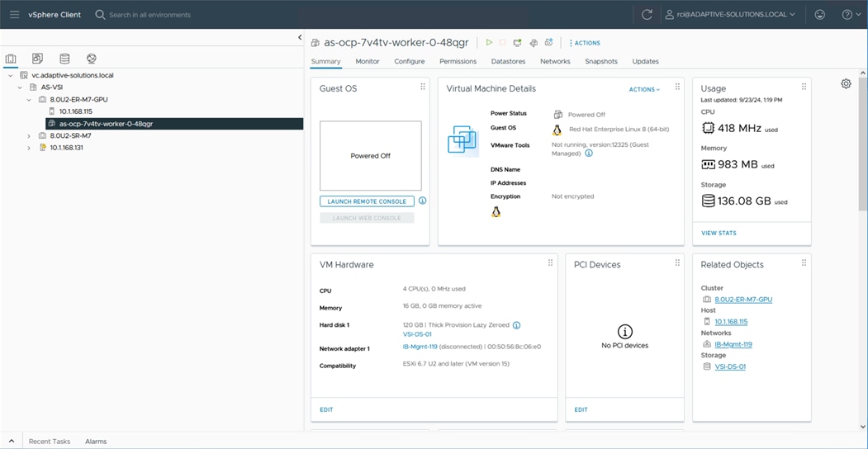Screen dimensions: 868x449
Task: Click the launch console monitor icon
Action: tap(518, 43)
